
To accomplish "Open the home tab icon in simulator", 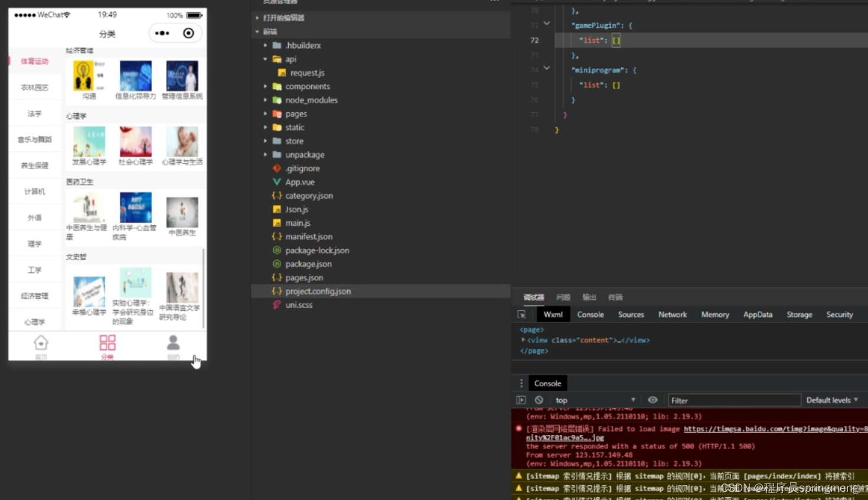I will (41, 343).
